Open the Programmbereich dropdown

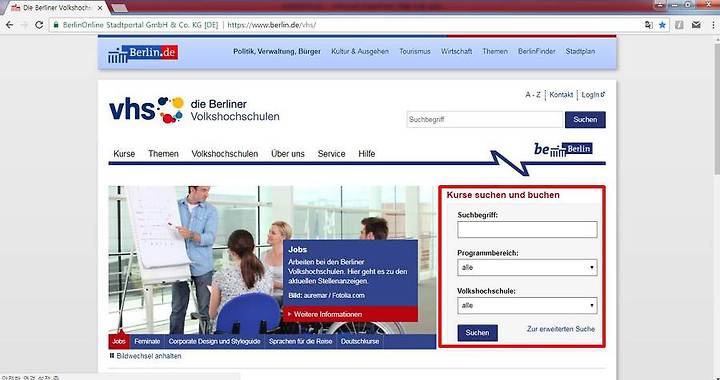(527, 267)
